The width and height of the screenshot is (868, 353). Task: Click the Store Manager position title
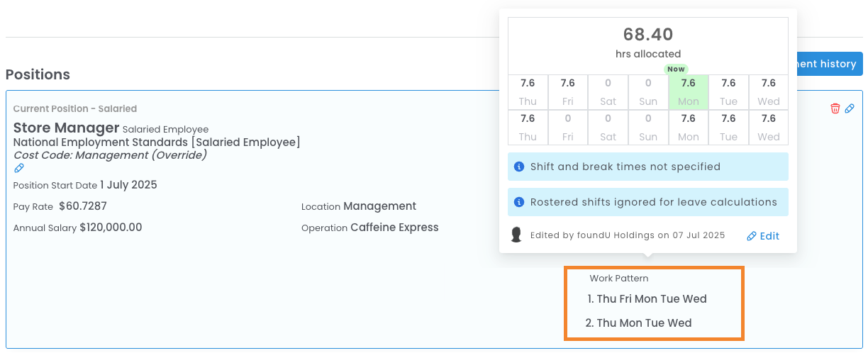pyautogui.click(x=66, y=128)
